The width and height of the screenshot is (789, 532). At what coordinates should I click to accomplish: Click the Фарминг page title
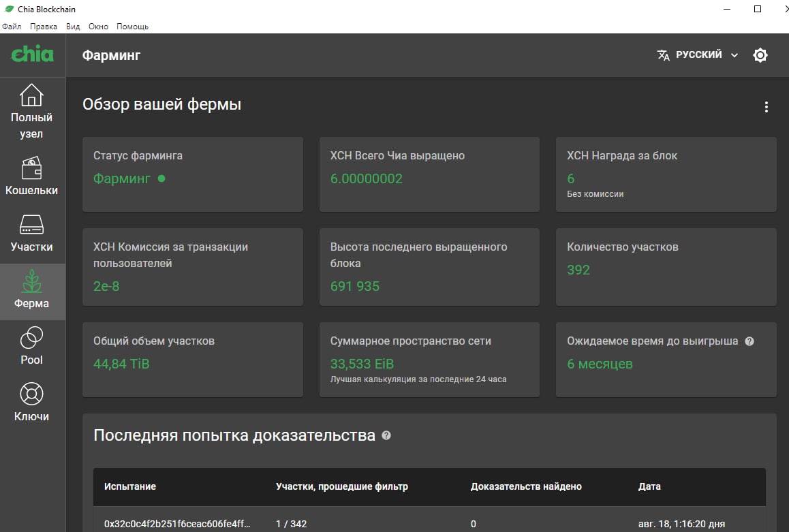point(111,55)
